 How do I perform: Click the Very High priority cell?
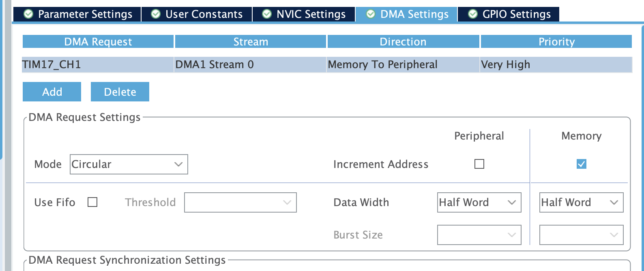click(556, 65)
